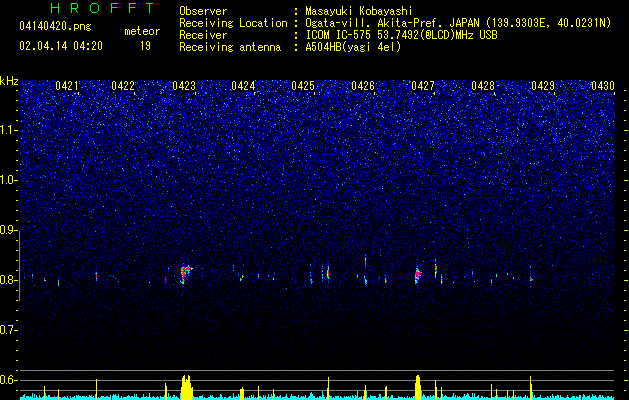Click the 'meteor' count label
The width and height of the screenshot is (629, 400).
142,31
